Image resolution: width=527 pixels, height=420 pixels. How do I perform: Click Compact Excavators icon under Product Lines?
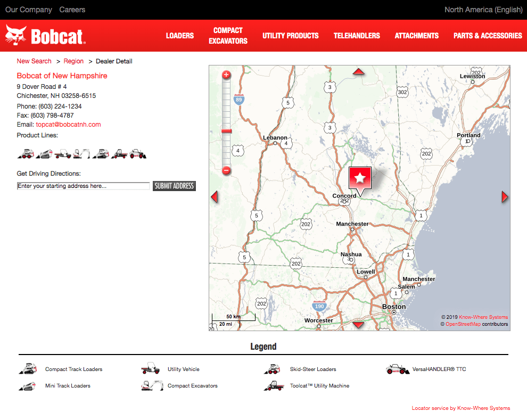(81, 154)
